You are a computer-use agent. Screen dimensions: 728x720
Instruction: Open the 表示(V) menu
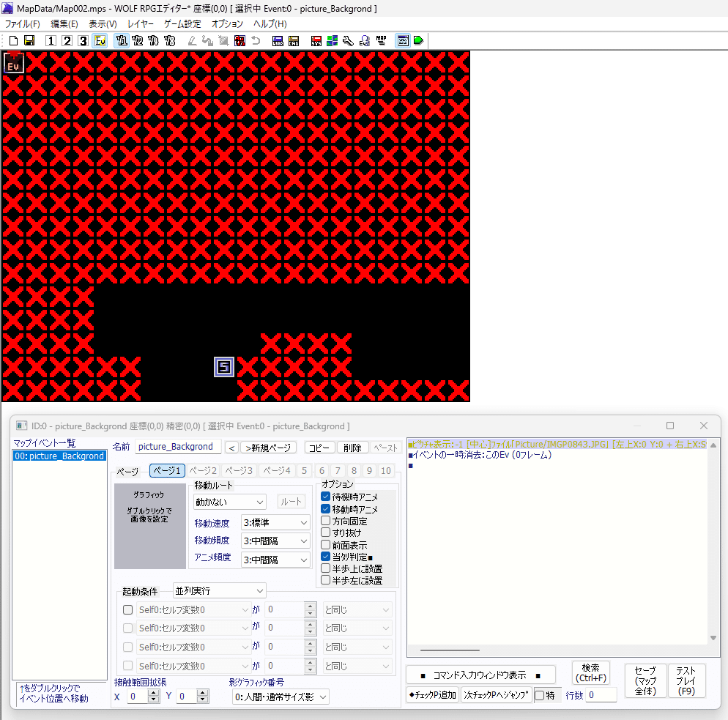pyautogui.click(x=103, y=24)
